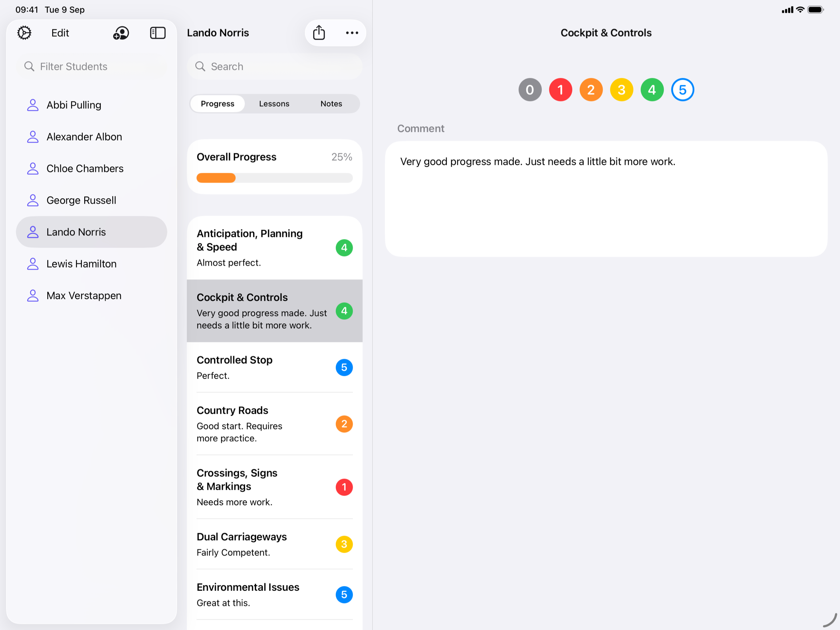Click the Overall Progress bar
This screenshot has width=840, height=630.
click(274, 178)
